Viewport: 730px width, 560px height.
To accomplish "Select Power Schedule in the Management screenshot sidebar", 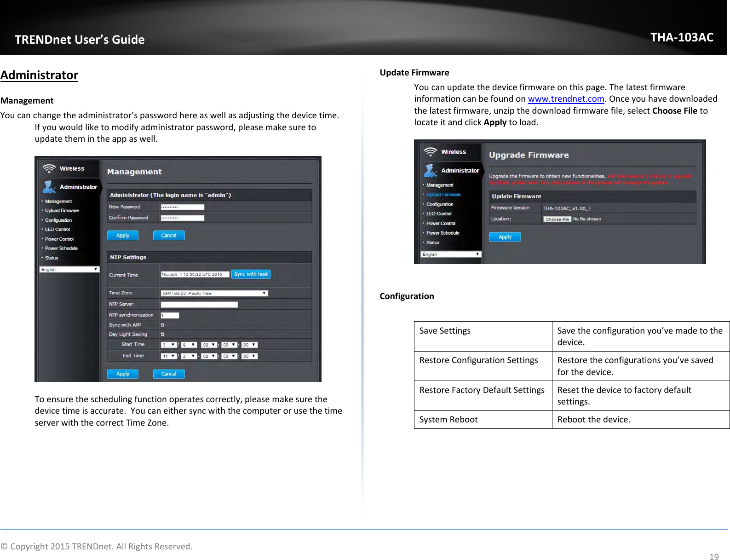I will 61,248.
